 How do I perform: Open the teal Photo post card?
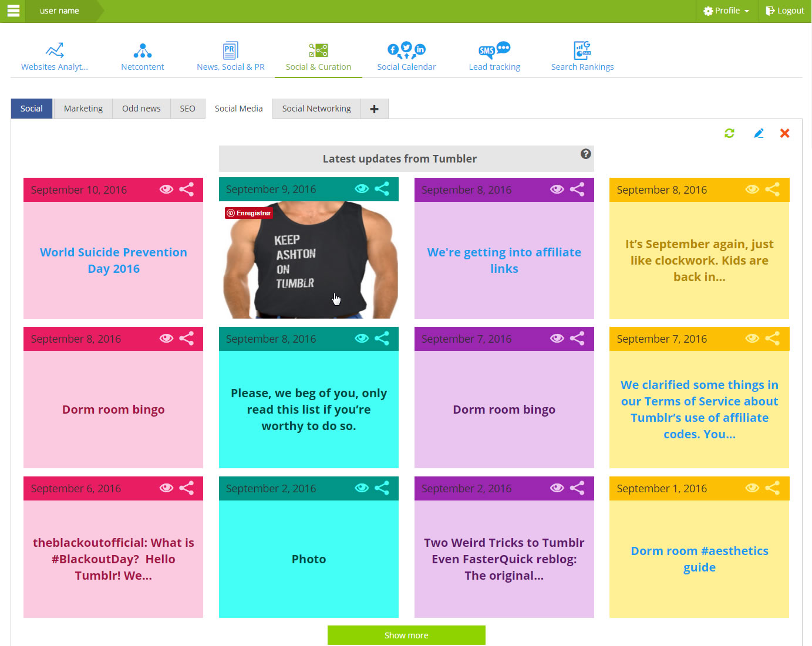[x=309, y=559]
